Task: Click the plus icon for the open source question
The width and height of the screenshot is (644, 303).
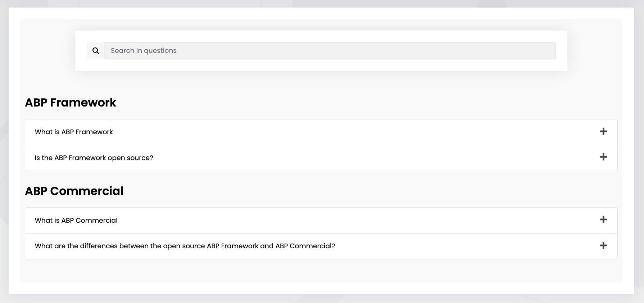Action: pos(603,157)
